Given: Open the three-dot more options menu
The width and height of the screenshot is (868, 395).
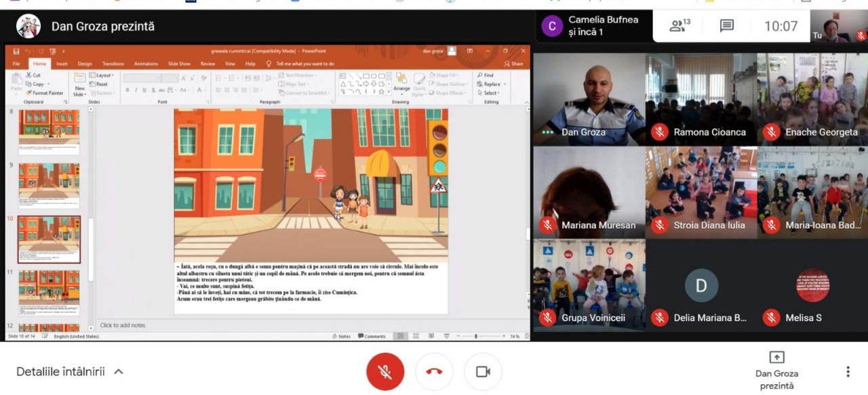Looking at the screenshot, I should [848, 371].
